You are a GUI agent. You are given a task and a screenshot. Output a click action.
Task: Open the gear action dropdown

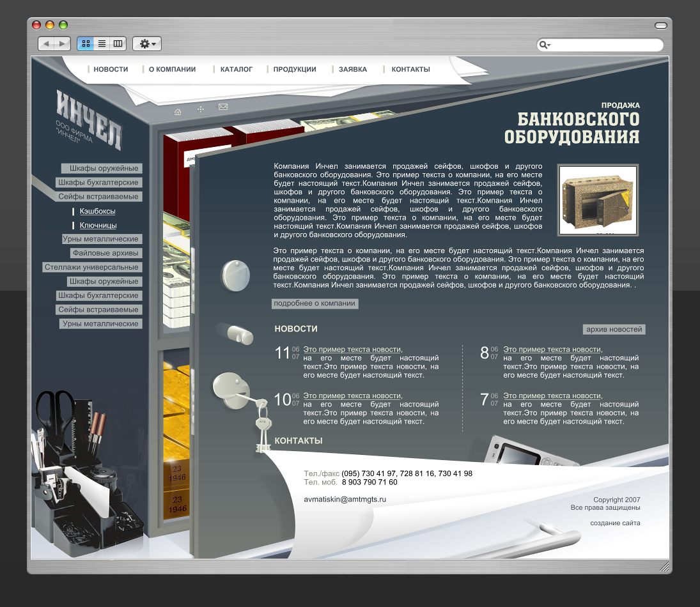coord(147,43)
